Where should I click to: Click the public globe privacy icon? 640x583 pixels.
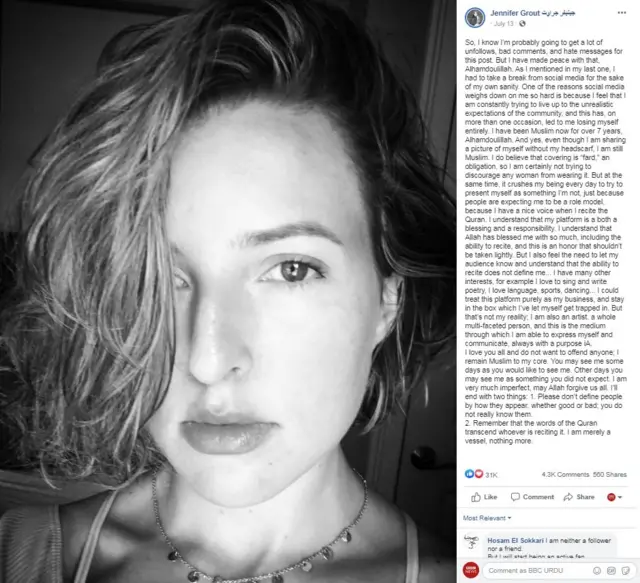tap(522, 24)
